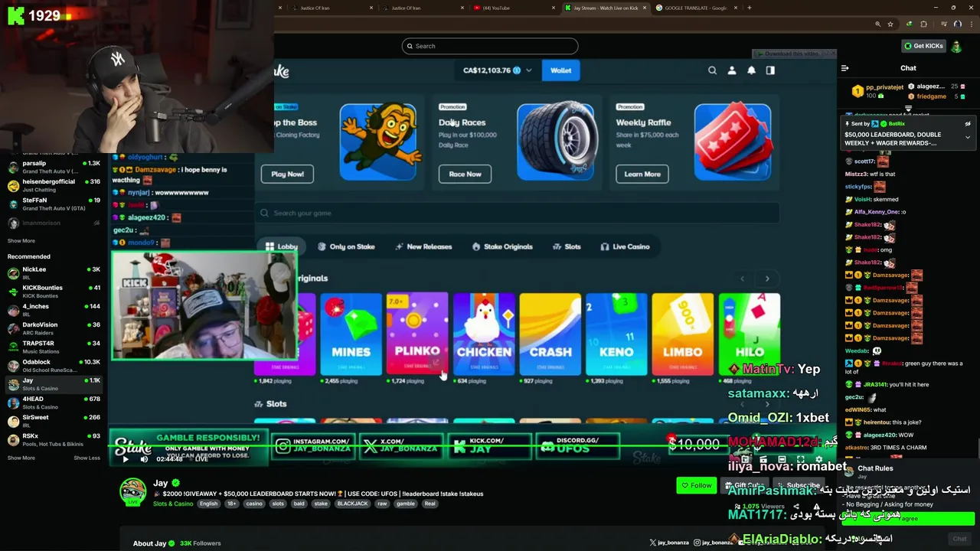The height and width of the screenshot is (551, 980).
Task: Open RSKx recommended channel
Action: coord(54,440)
